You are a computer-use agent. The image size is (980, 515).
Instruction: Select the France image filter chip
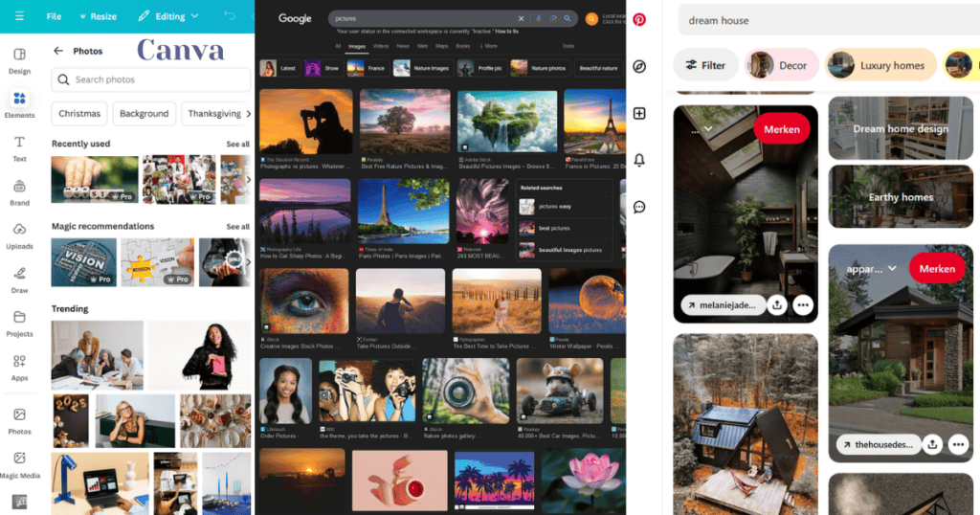tap(367, 68)
